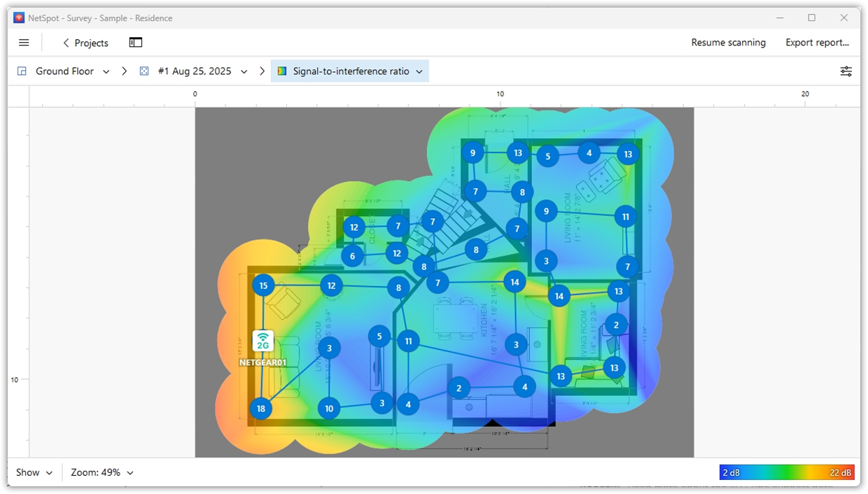Click the Ground Floor floorplan icon
Viewport: 868px width, 494px height.
click(22, 71)
